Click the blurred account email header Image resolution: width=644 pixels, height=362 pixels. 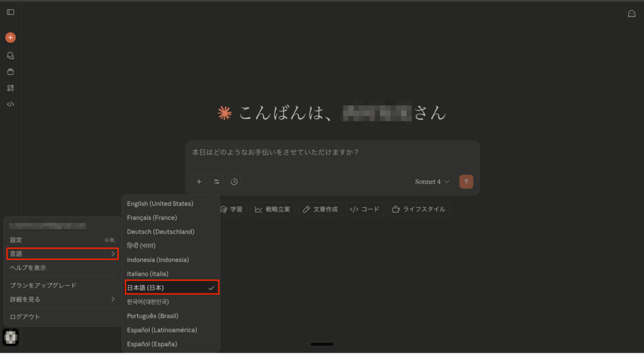[x=48, y=226]
